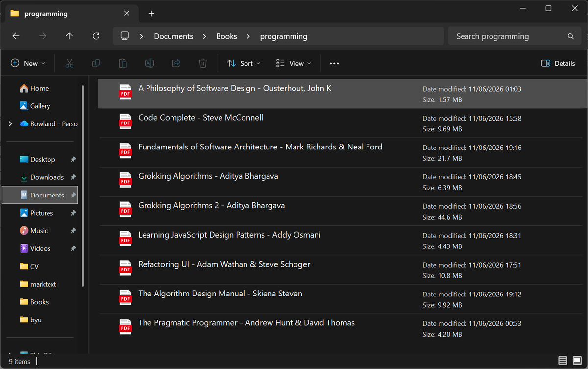588x369 pixels.
Task: Unpin Music using its pin icon
Action: 73,230
